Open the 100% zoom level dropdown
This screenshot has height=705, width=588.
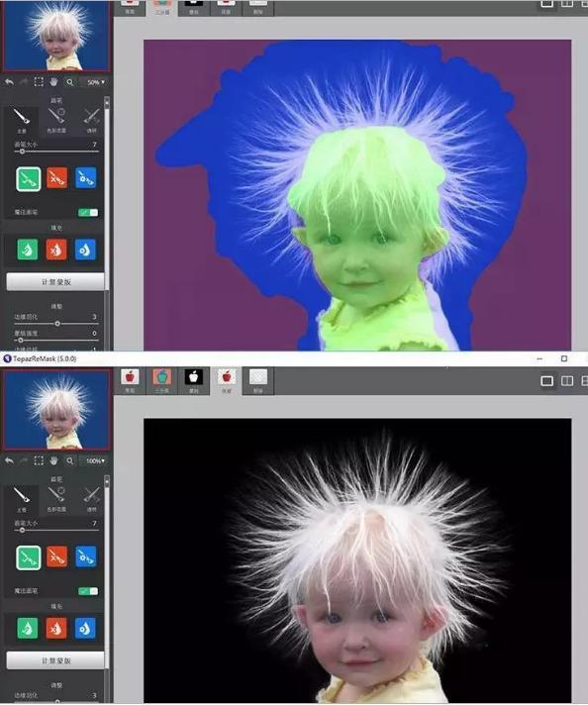[x=95, y=460]
